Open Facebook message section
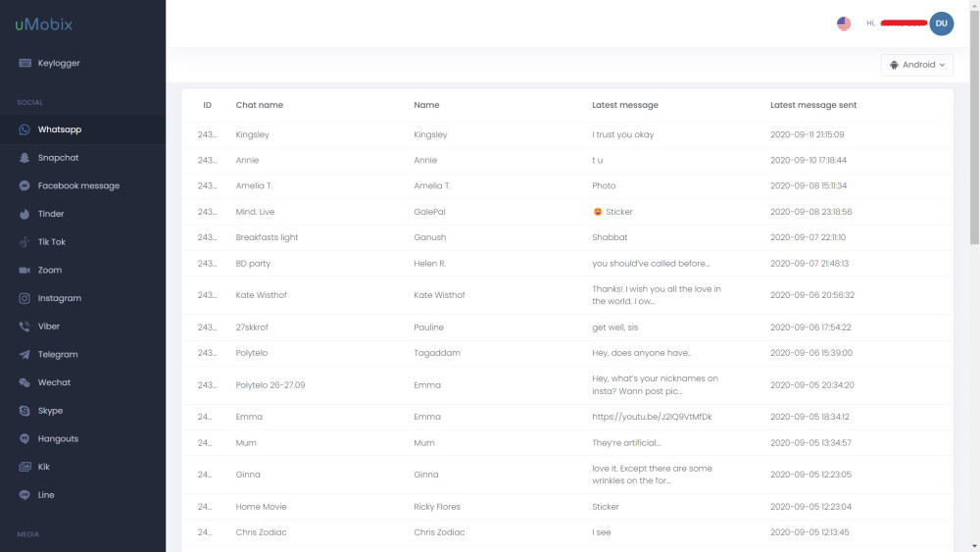Screen dimensions: 980x552 tap(82, 185)
